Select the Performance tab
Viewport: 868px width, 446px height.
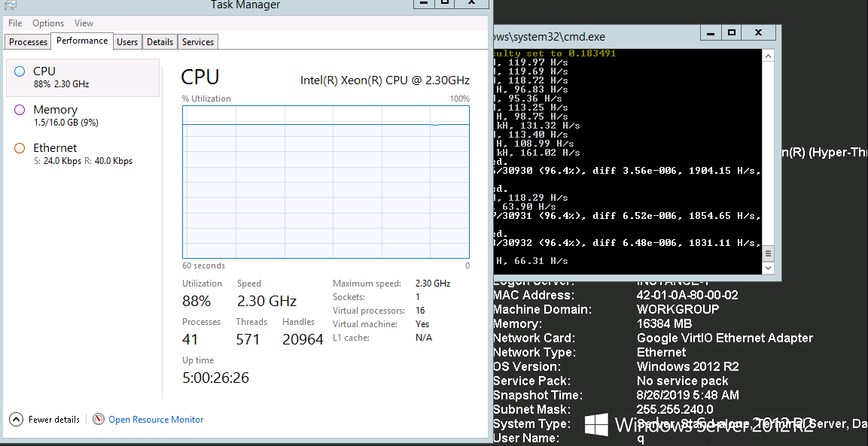tap(82, 41)
